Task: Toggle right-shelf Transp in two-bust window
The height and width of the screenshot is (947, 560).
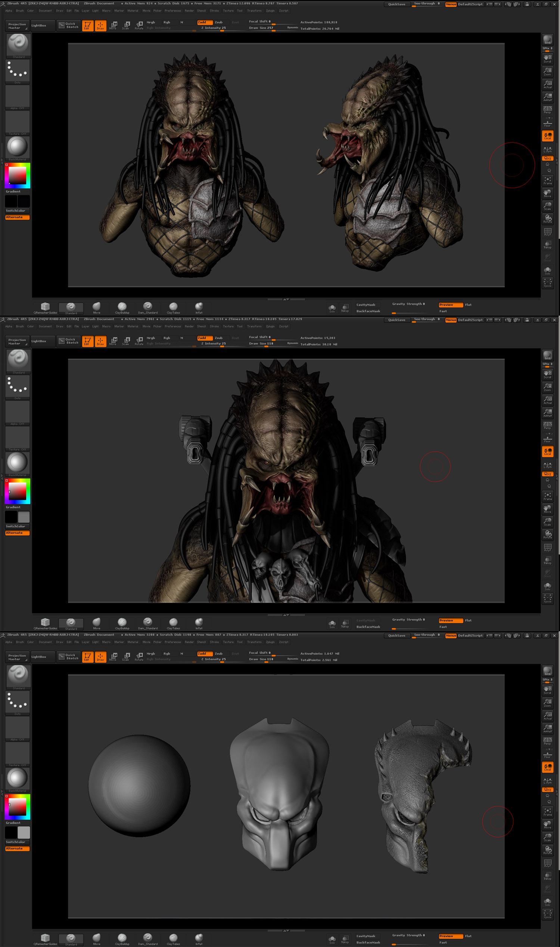Action: click(547, 245)
